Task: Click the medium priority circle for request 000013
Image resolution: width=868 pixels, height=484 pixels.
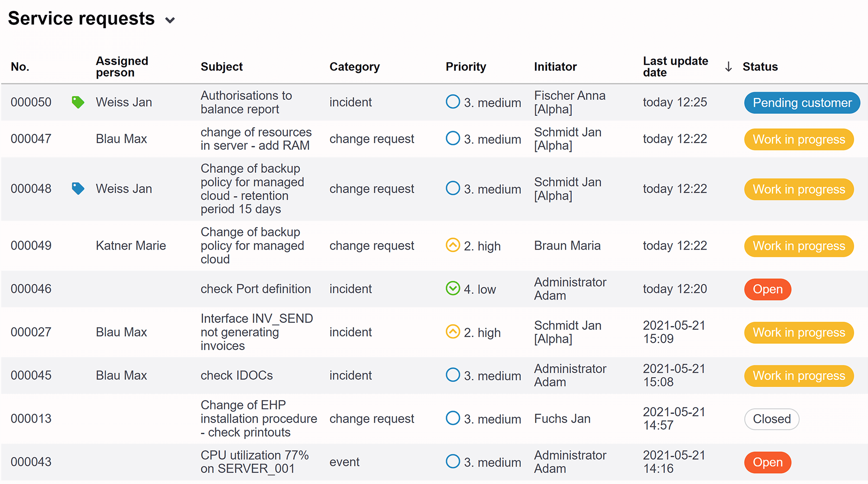Action: click(453, 418)
